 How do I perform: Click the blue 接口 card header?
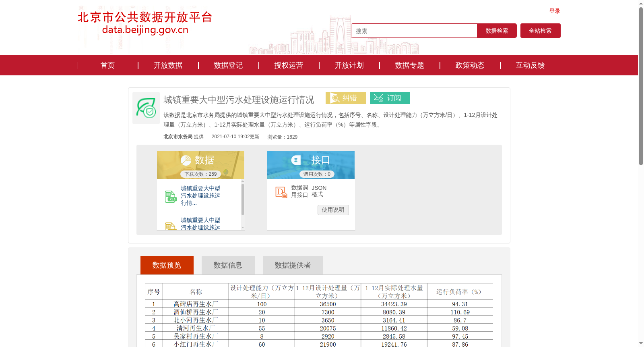pyautogui.click(x=311, y=165)
